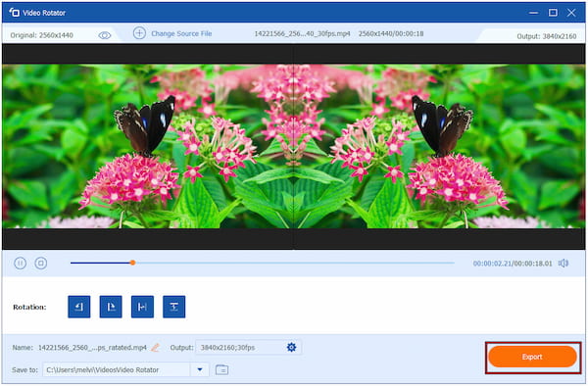Click the output name 14221566_2560_...ps_ratated.mp4

(92, 348)
